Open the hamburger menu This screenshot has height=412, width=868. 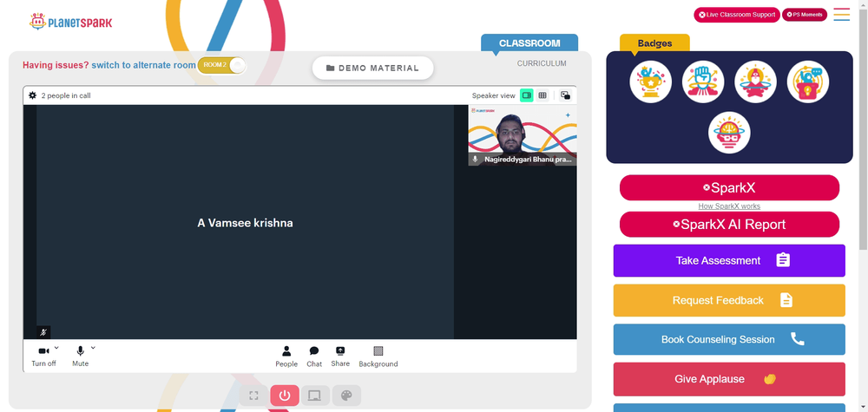click(x=841, y=15)
